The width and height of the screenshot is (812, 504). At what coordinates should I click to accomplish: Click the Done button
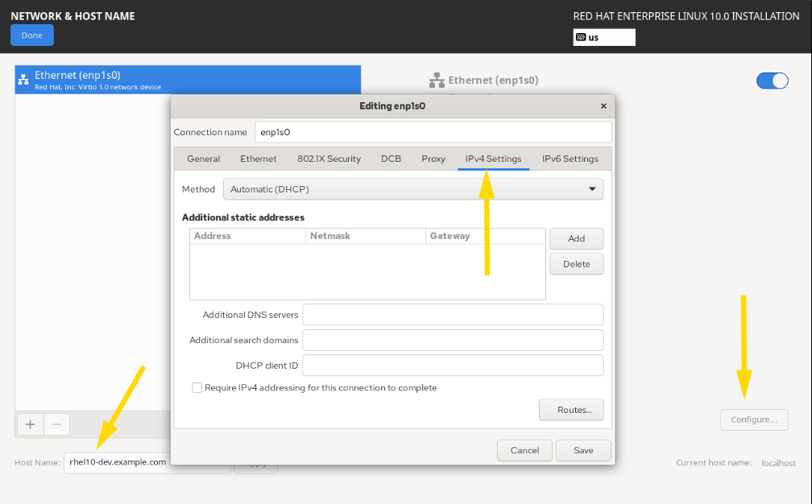point(32,35)
